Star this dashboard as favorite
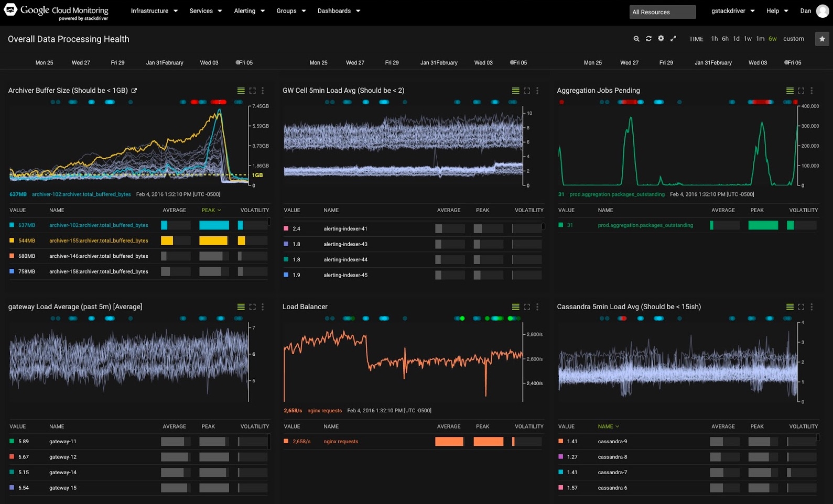833x504 pixels. point(822,39)
